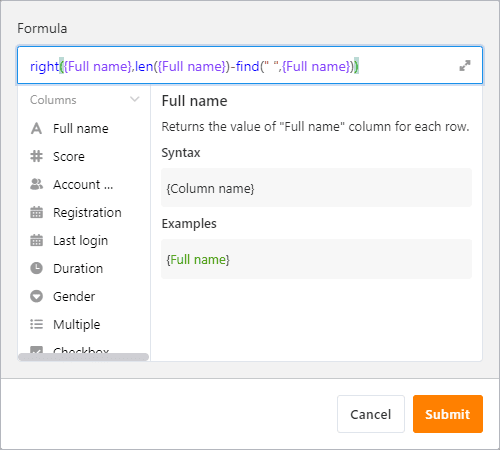This screenshot has height=450, width=500.
Task: Click the Formula label
Action: 42,29
